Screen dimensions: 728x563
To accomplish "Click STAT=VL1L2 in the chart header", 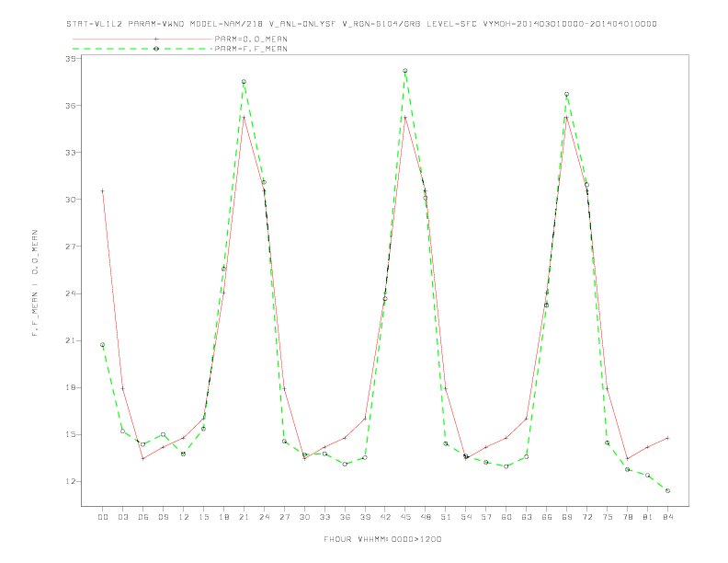I will point(95,24).
